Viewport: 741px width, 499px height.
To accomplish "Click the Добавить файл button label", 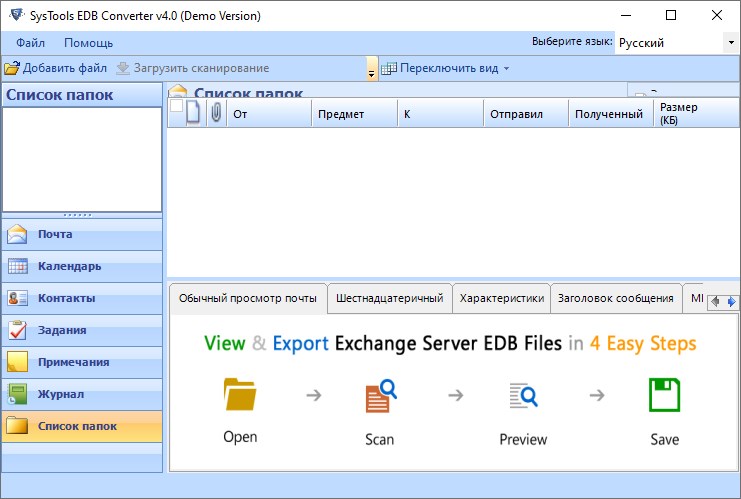I will (65, 68).
